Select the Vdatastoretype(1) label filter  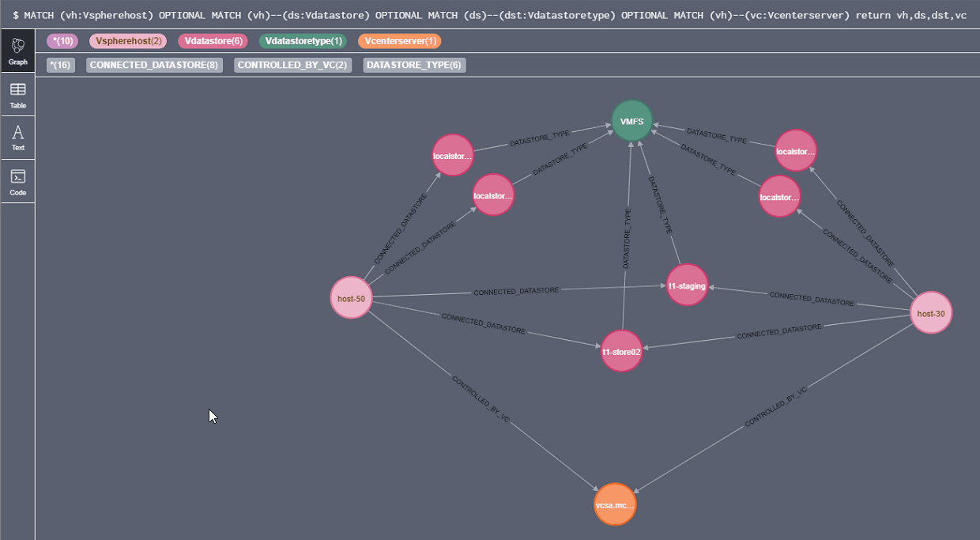tap(303, 40)
